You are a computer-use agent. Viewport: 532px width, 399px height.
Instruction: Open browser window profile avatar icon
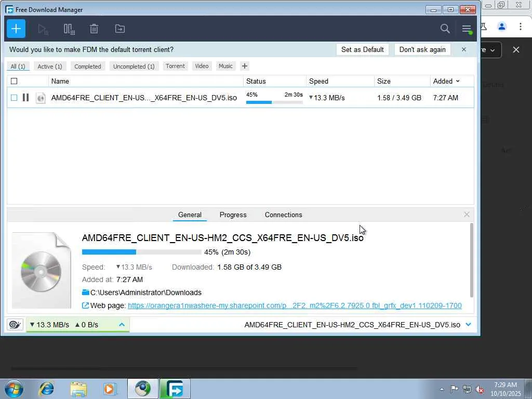(x=502, y=26)
